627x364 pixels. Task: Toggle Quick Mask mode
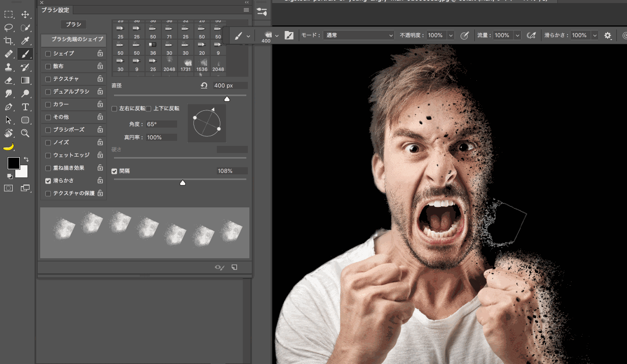[9, 188]
